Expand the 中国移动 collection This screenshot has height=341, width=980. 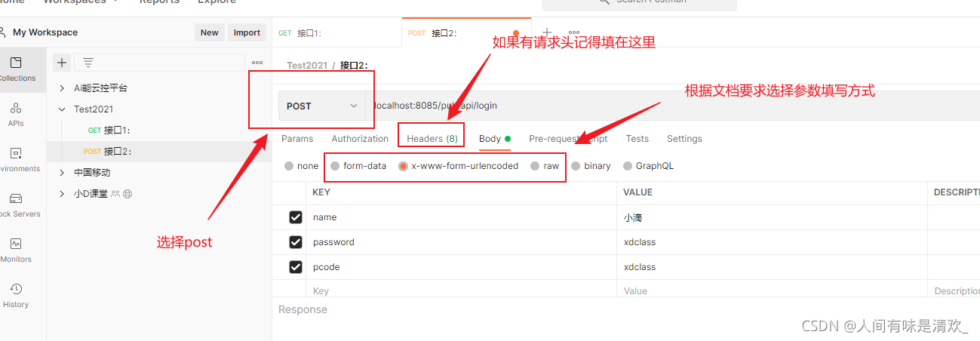(x=62, y=173)
